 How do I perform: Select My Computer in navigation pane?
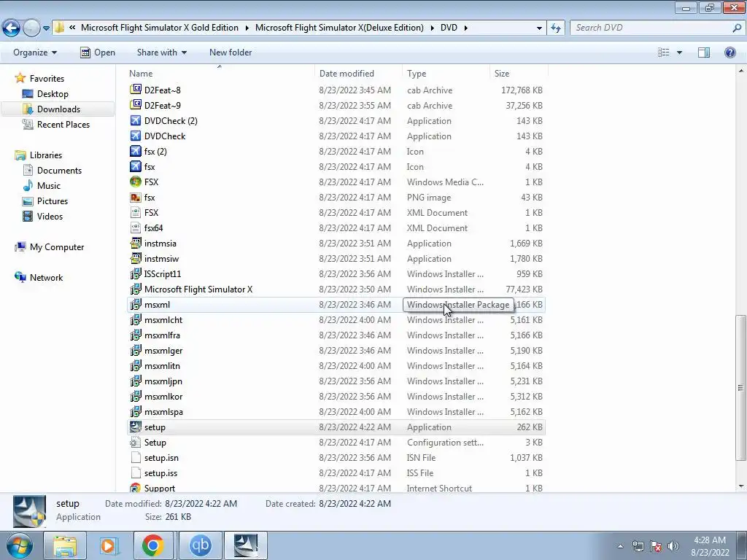[x=57, y=246]
